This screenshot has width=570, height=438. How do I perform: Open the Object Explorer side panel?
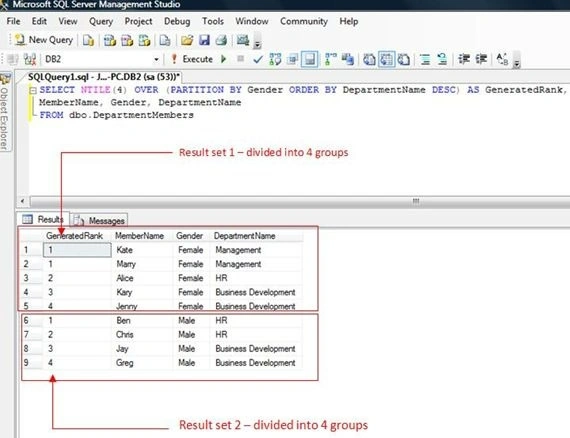(x=5, y=112)
